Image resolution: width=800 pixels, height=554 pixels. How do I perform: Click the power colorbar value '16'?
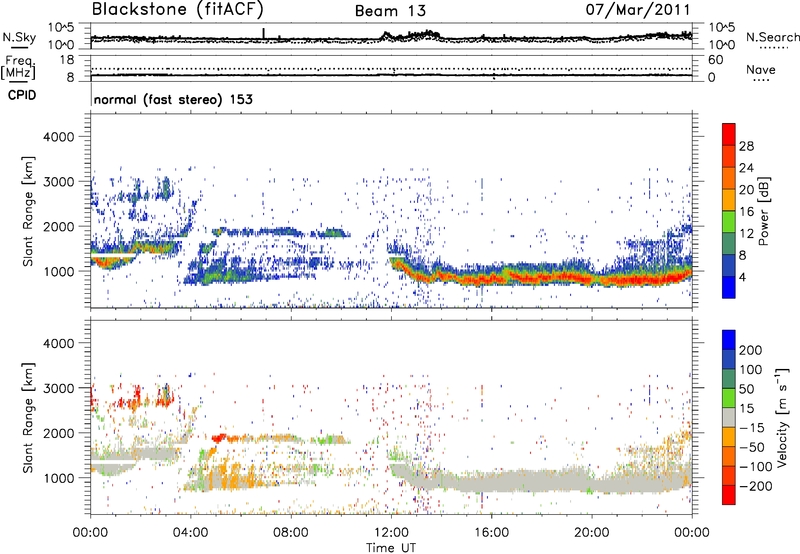pyautogui.click(x=746, y=211)
